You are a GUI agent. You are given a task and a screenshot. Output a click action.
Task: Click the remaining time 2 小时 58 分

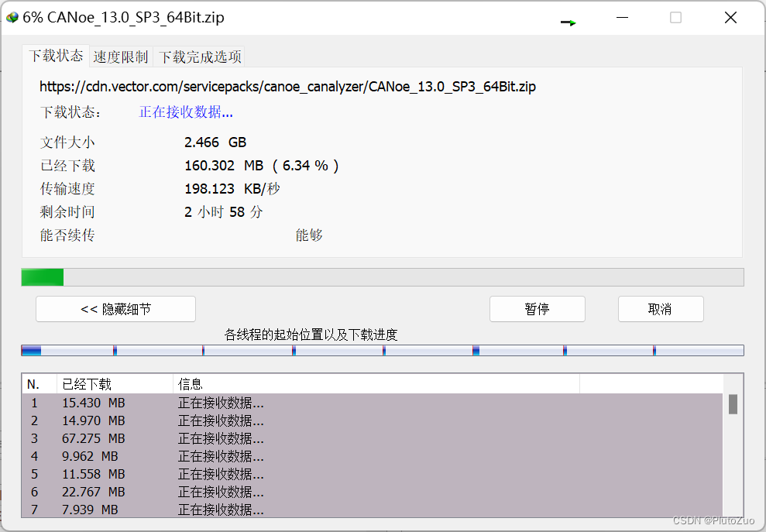coord(224,212)
